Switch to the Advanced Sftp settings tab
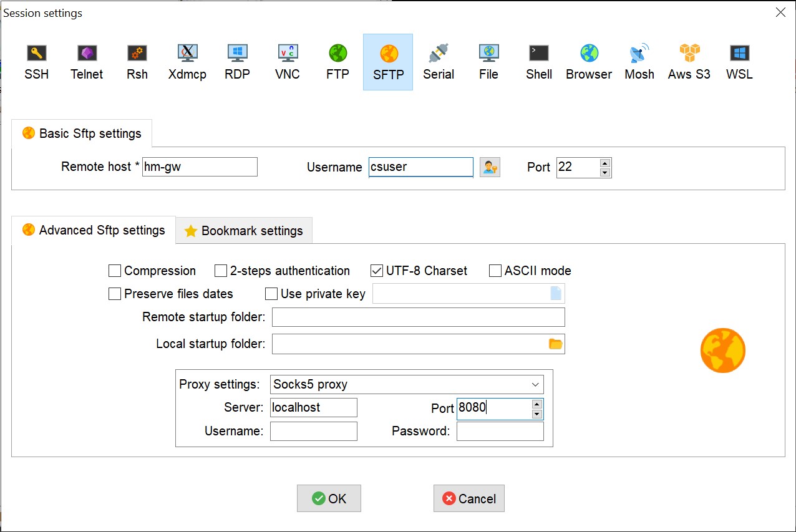This screenshot has width=796, height=532. (94, 230)
